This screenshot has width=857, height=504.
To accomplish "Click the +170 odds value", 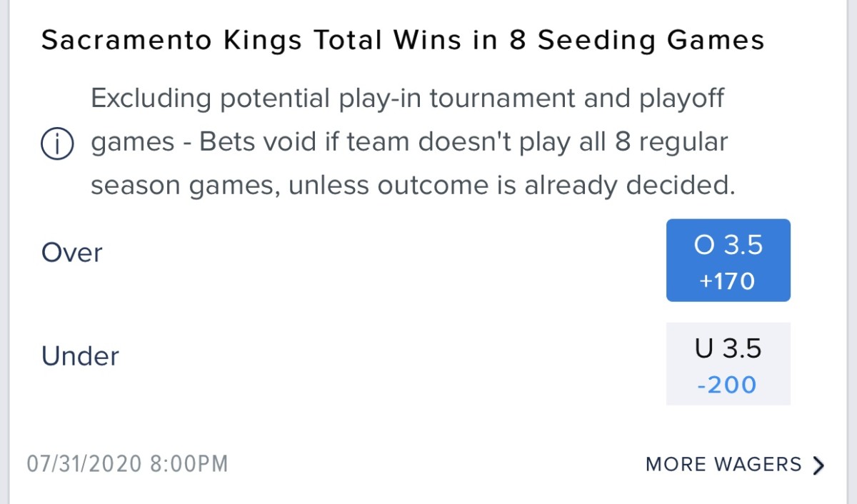I will (x=728, y=281).
